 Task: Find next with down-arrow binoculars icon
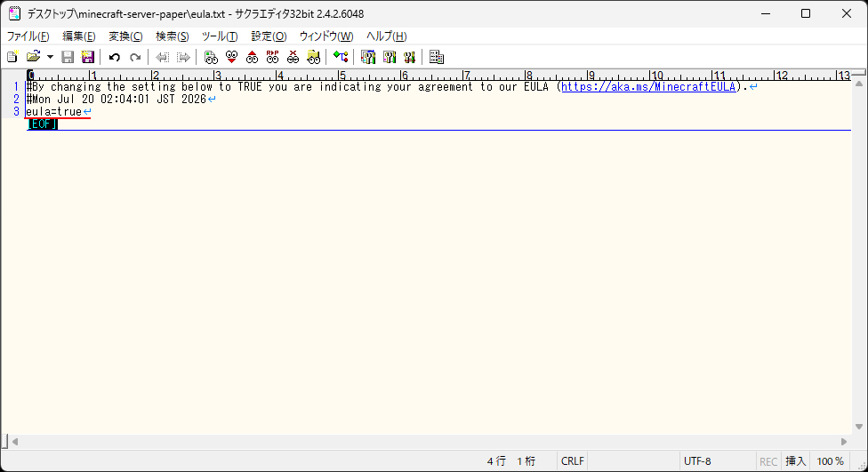coord(231,57)
